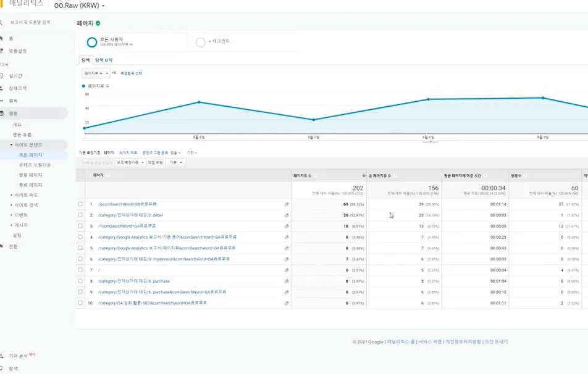This screenshot has height=374, width=588.
Task: Switch to the 탐색 요약 tab
Action: [x=104, y=60]
